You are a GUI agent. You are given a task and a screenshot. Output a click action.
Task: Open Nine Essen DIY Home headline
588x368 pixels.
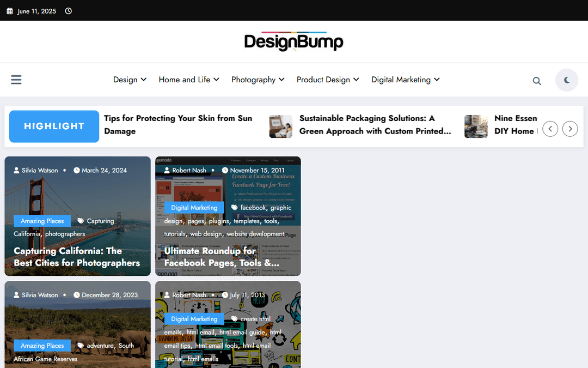(516, 125)
